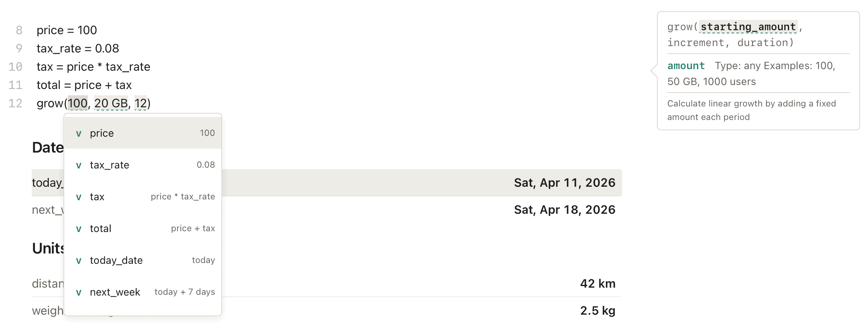Click the 20 GB increment argument

(111, 103)
